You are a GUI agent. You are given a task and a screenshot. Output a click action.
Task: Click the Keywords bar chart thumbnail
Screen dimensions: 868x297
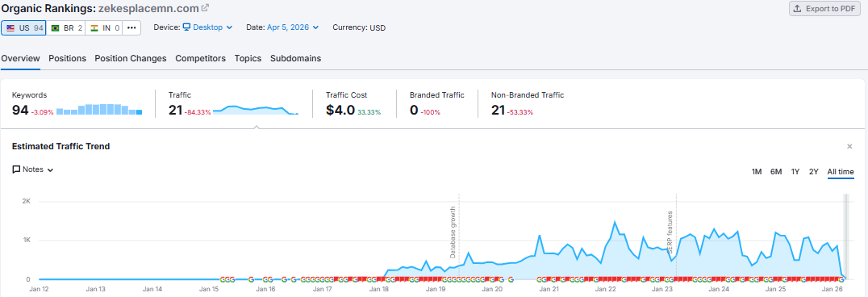pos(100,109)
